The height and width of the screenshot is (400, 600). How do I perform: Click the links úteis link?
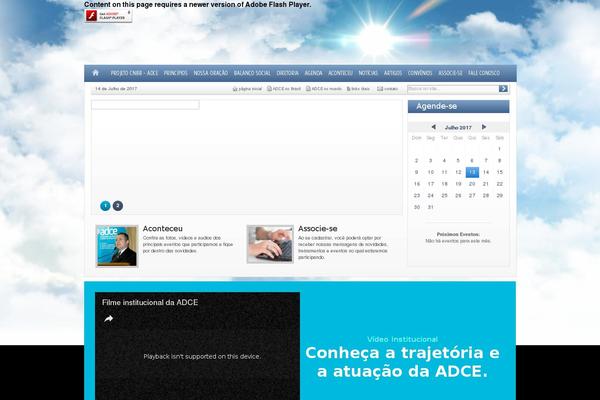click(358, 89)
